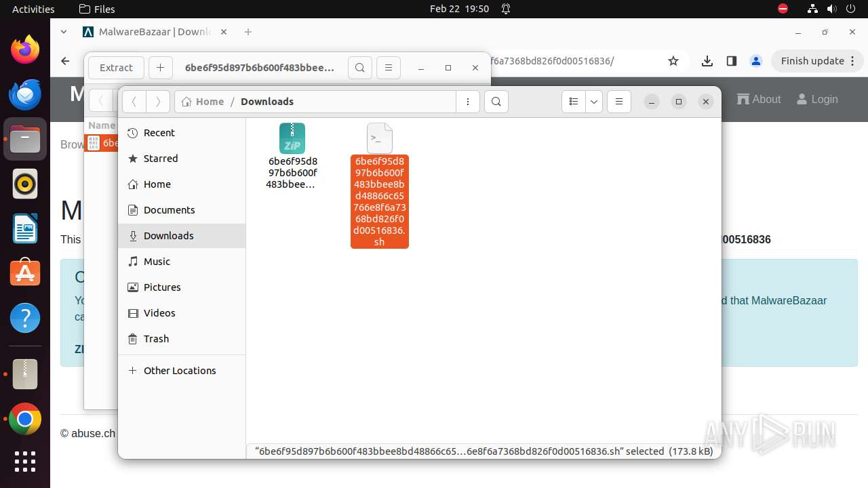Go back in Files window
Viewport: 868px width, 488px height.
point(134,102)
